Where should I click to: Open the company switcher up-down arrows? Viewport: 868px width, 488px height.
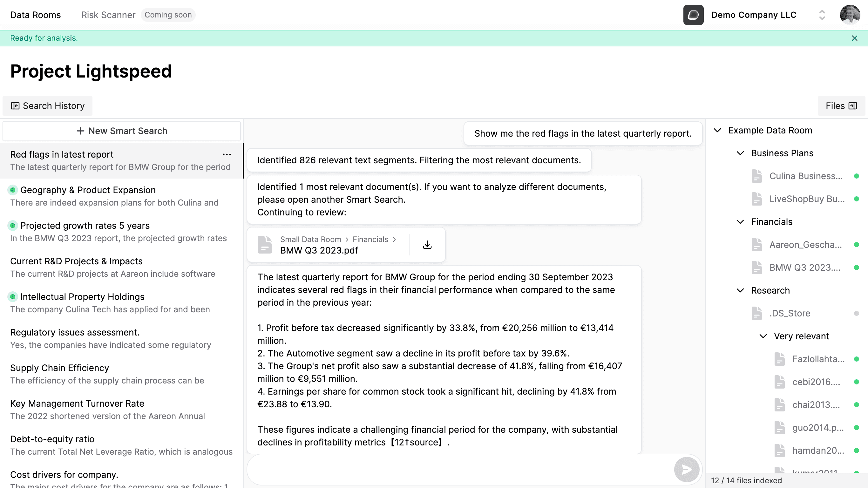[822, 15]
